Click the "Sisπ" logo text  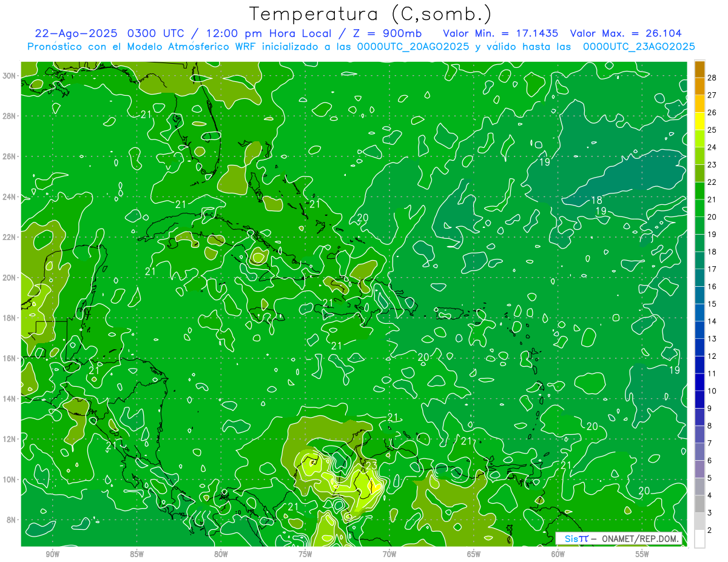[576, 538]
